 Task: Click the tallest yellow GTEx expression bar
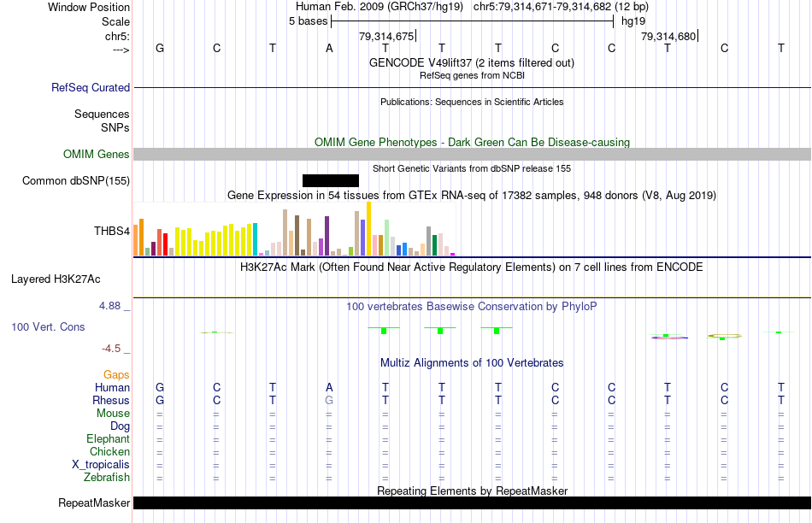click(368, 229)
